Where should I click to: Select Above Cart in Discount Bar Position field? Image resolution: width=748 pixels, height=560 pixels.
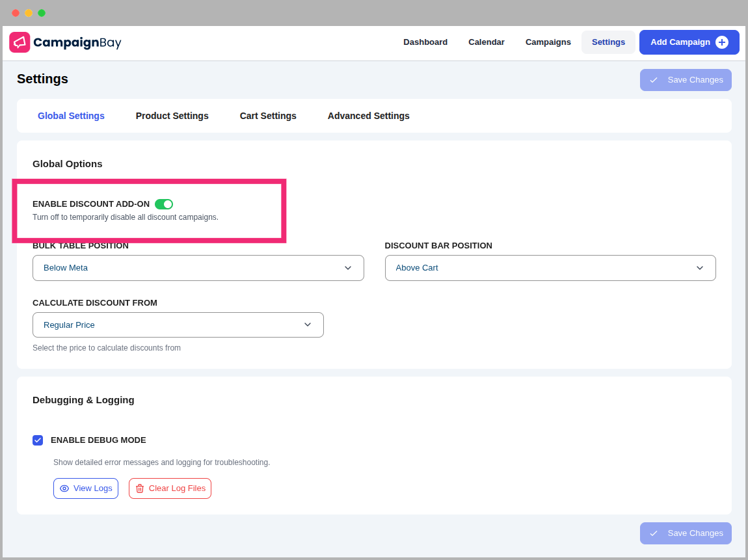[x=550, y=267]
